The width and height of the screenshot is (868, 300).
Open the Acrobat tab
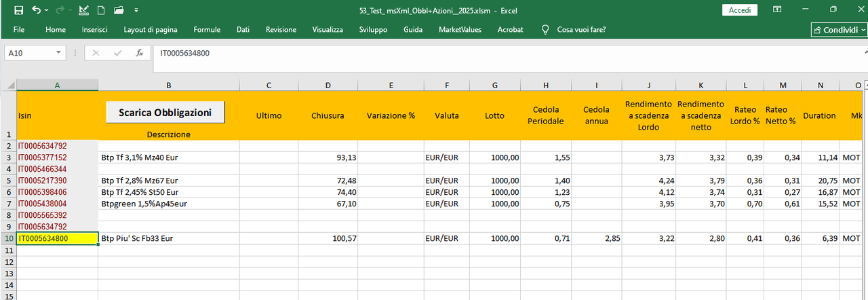[x=510, y=30]
